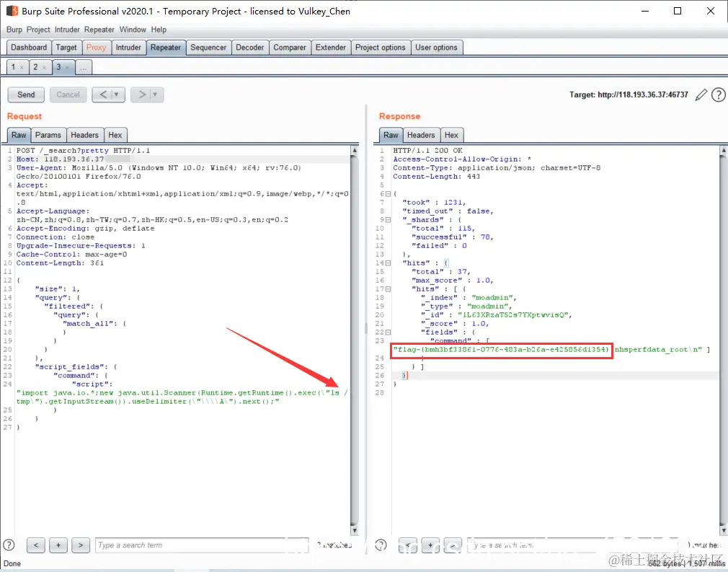Switch to the Extender tab
Viewport: 728px width, 572px height.
(331, 48)
